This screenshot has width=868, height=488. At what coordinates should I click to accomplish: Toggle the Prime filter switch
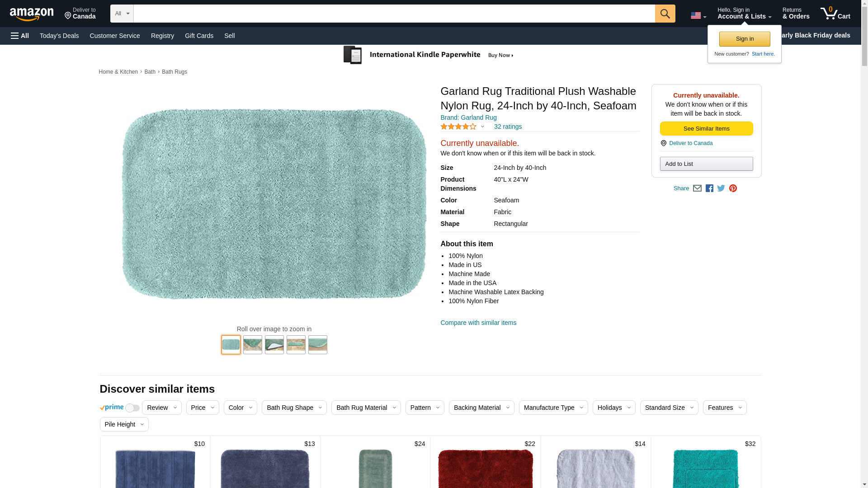click(x=132, y=408)
